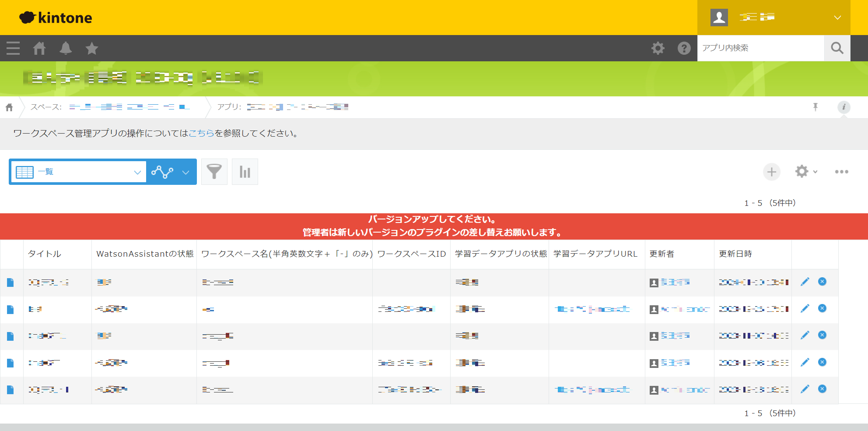The height and width of the screenshot is (431, 868).
Task: Delete the last record in the list
Action: [x=822, y=389]
